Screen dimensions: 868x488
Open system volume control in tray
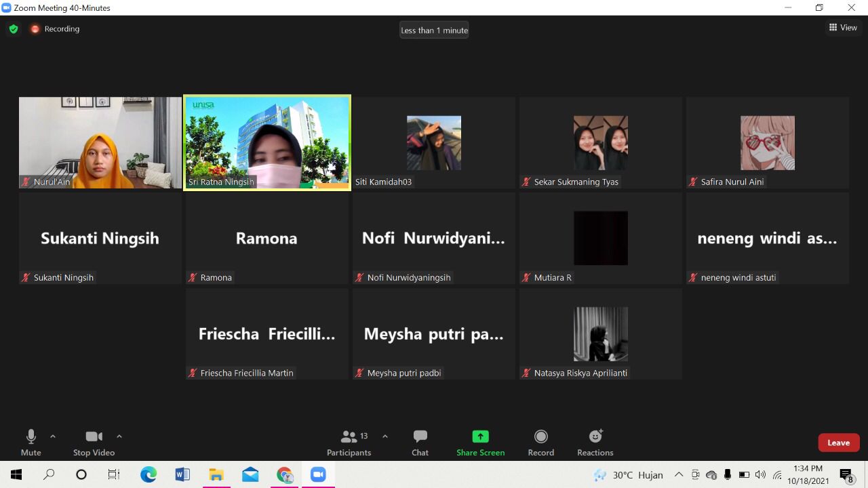click(x=760, y=475)
